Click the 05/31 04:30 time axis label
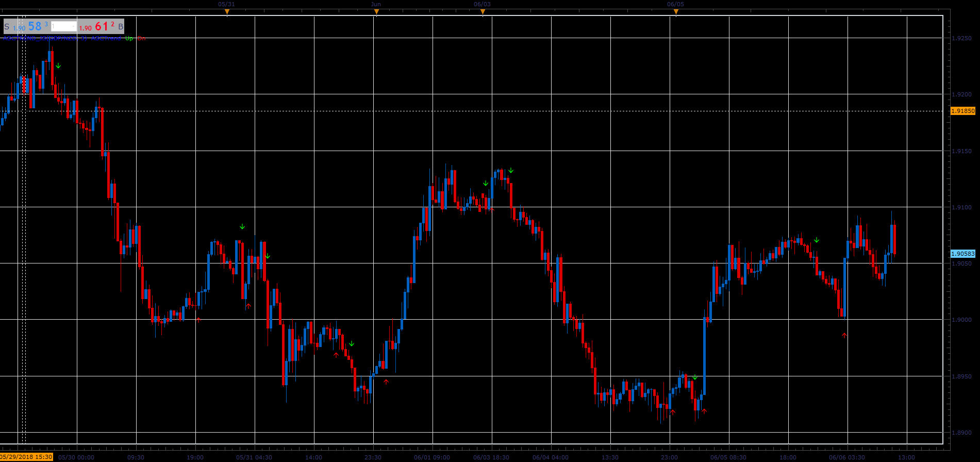The height and width of the screenshot is (462, 980). click(254, 457)
